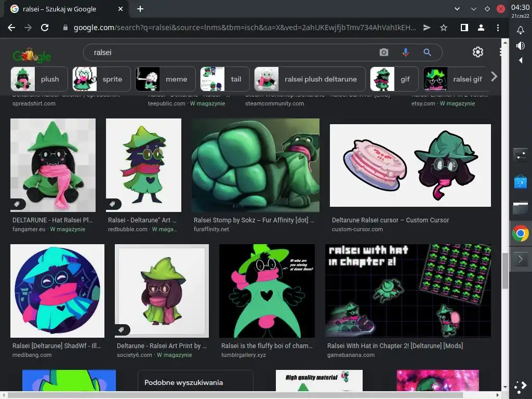Click the Google doodle logo

click(32, 55)
